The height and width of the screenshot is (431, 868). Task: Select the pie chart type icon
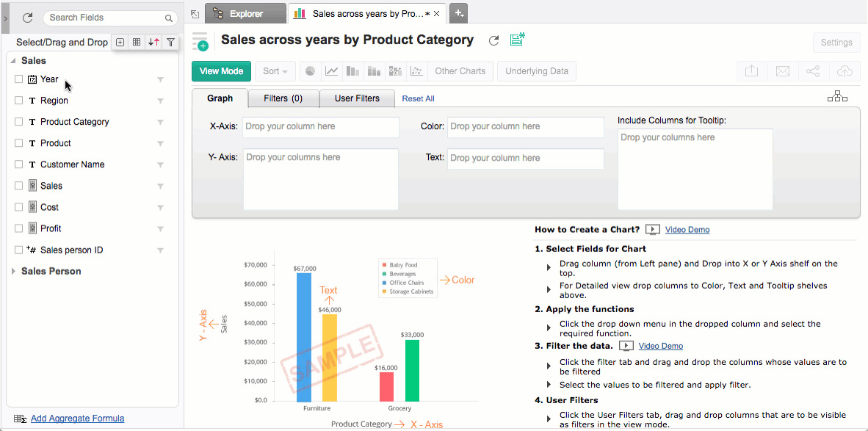(311, 71)
